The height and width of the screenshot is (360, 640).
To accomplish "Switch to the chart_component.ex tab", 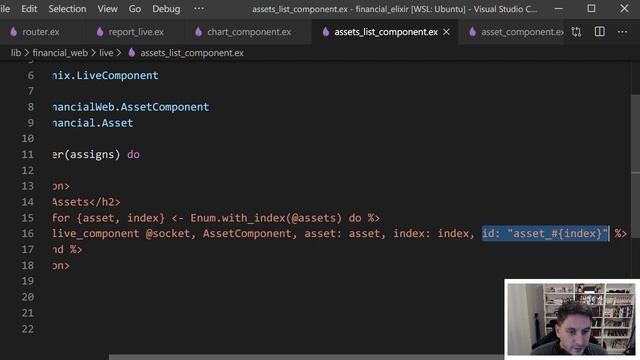I will coord(249,32).
